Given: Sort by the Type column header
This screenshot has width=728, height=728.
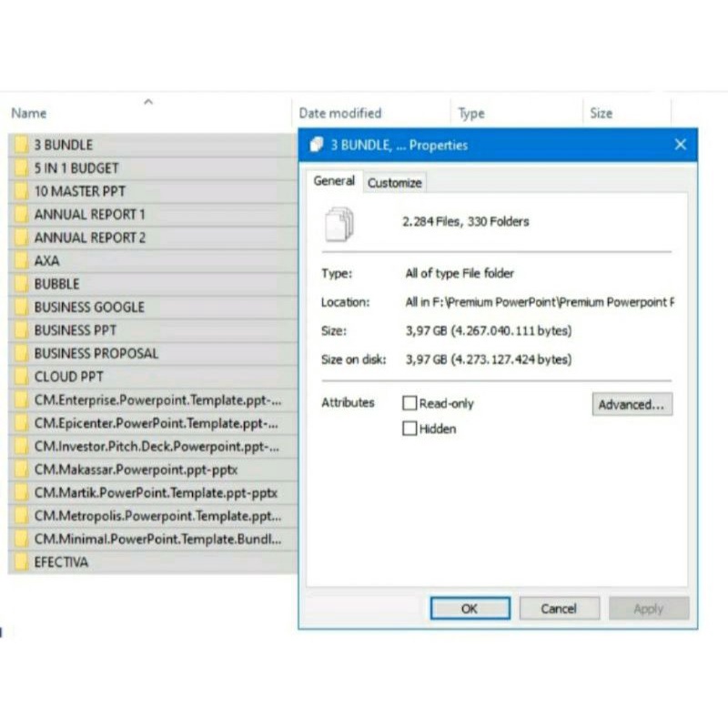Looking at the screenshot, I should point(471,114).
